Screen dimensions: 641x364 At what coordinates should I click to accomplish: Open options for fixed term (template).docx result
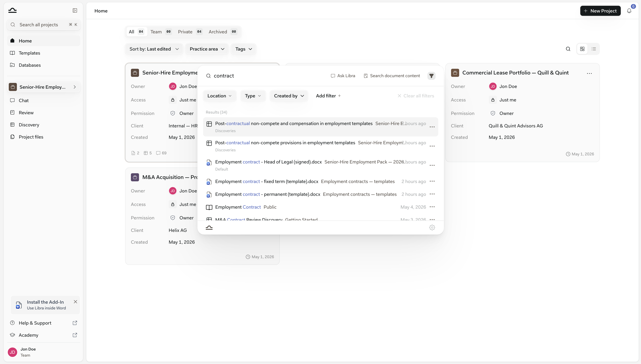(x=432, y=181)
